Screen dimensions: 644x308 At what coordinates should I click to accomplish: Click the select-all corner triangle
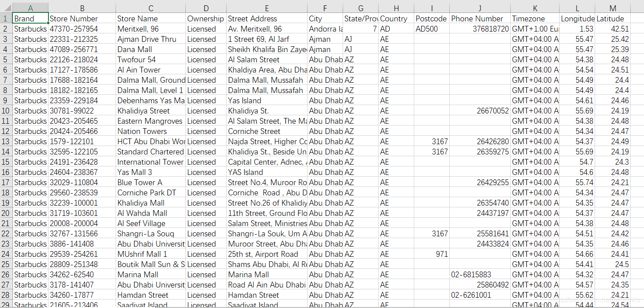coord(6,8)
